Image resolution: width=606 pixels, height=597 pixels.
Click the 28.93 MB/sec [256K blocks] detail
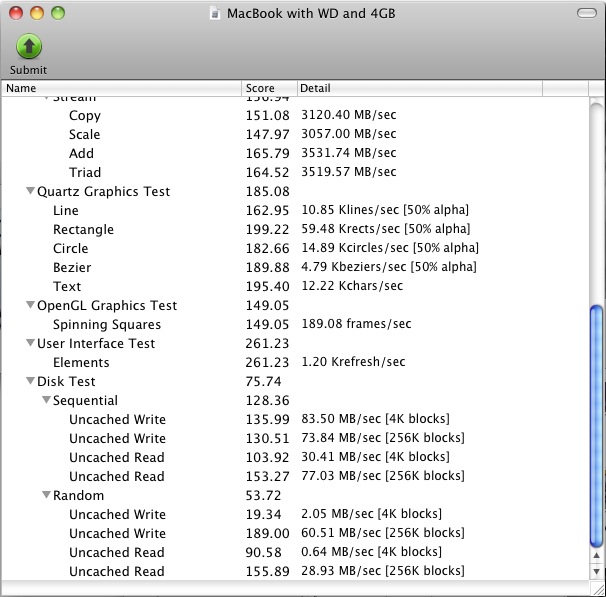coord(383,571)
